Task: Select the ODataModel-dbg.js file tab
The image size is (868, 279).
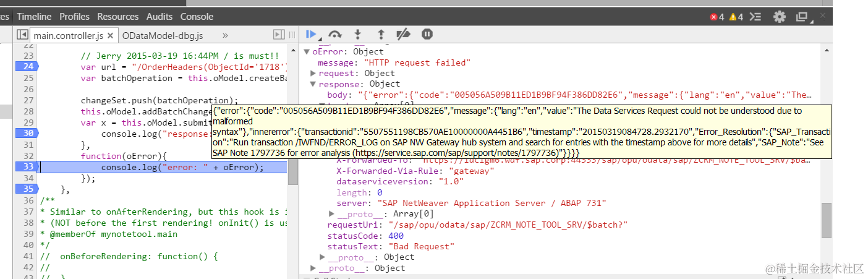Action: [163, 36]
